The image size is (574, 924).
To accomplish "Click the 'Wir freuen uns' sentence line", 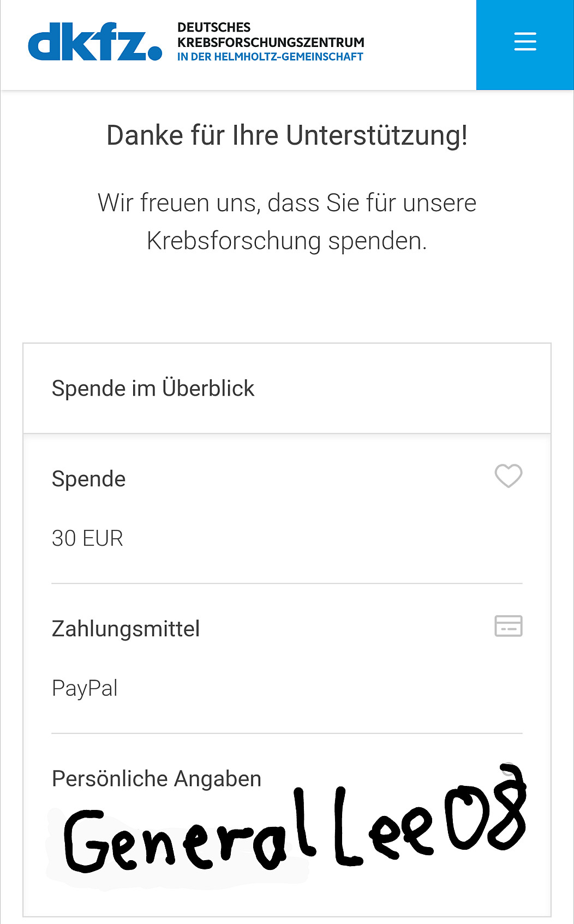I will [287, 203].
